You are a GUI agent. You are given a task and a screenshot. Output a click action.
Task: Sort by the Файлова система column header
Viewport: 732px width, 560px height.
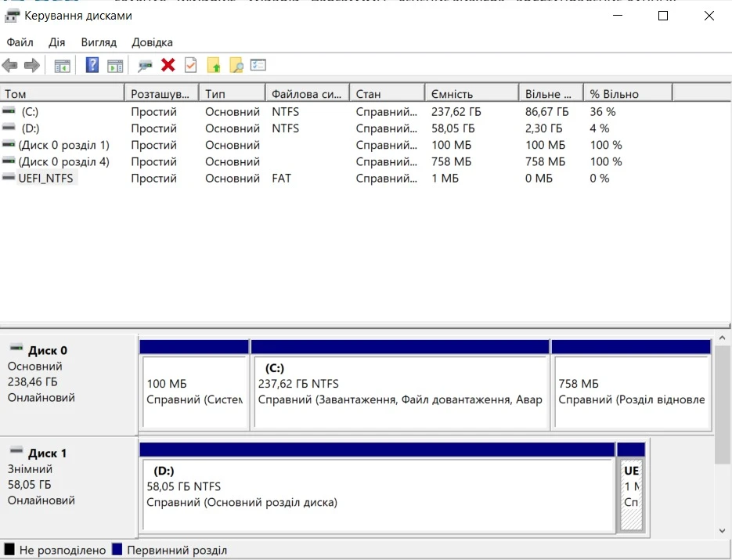(x=306, y=94)
